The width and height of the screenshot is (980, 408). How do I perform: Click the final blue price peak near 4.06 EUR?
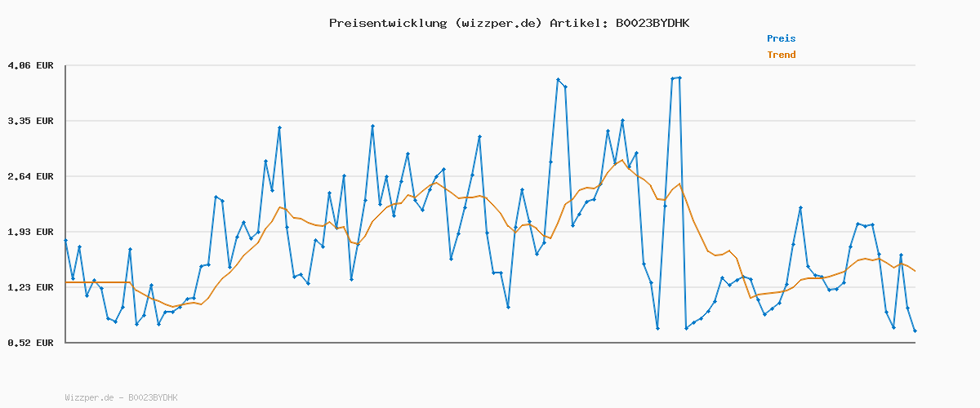pyautogui.click(x=679, y=78)
